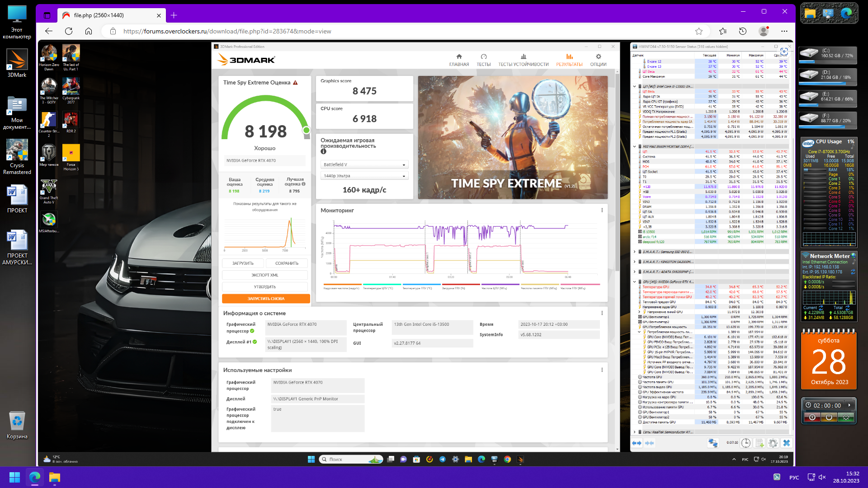The width and height of the screenshot is (868, 488).
Task: Open the favorites list icon in toolbar
Action: pyautogui.click(x=723, y=31)
